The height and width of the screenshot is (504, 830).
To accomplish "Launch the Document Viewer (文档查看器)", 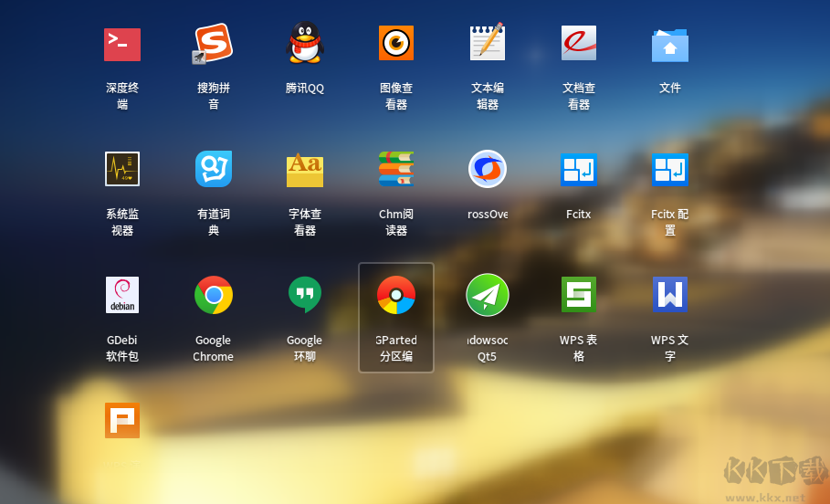I will pos(579,44).
